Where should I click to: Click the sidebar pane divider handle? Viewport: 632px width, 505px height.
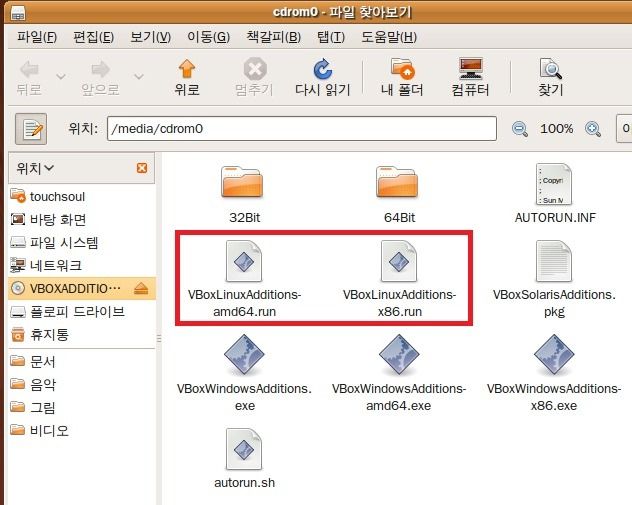[159, 338]
